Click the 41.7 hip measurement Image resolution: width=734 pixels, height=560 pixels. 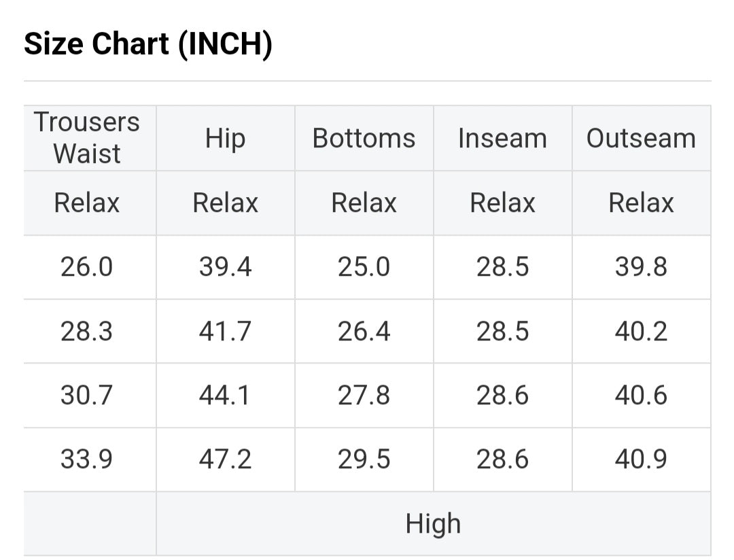pos(225,332)
